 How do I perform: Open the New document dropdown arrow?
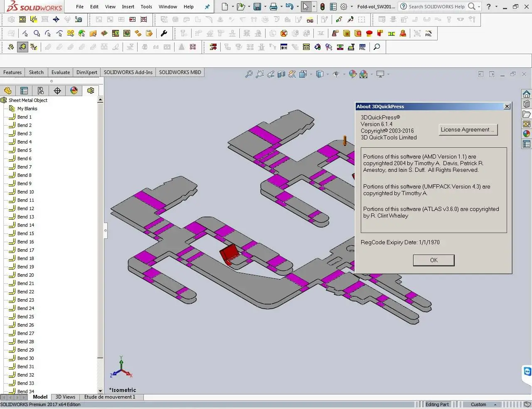point(232,7)
